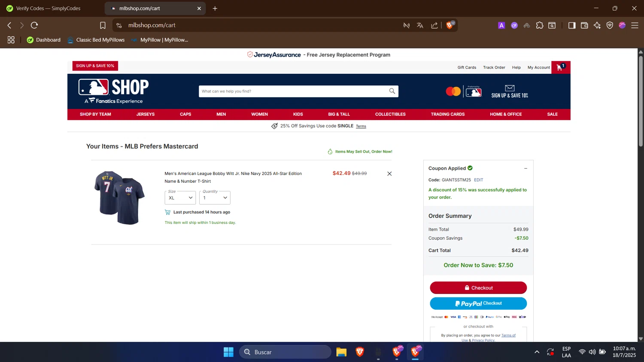Switch to the Verify Codes SimplyCodes tab
Image resolution: width=644 pixels, height=362 pixels.
pos(49,8)
